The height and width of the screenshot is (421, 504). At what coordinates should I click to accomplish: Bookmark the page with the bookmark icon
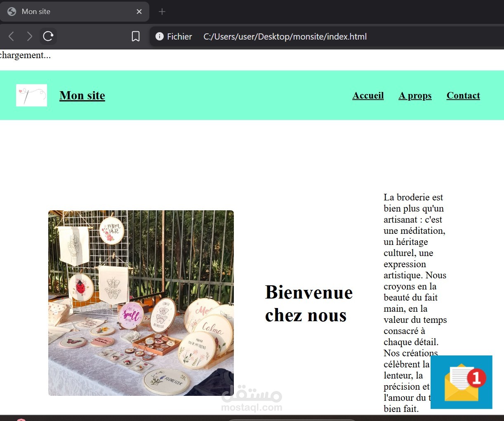pyautogui.click(x=135, y=36)
